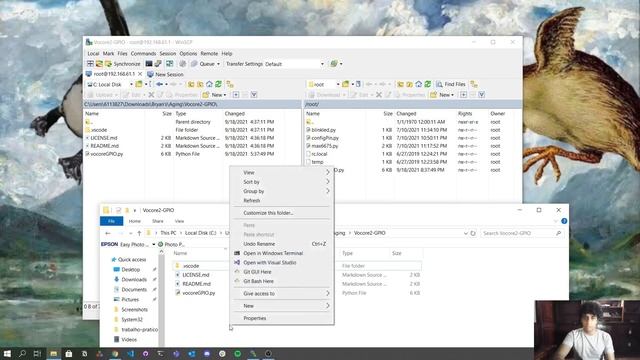This screenshot has height=360, width=640.
Task: Open Visual Studio Code from the taskbar
Action: [130, 354]
